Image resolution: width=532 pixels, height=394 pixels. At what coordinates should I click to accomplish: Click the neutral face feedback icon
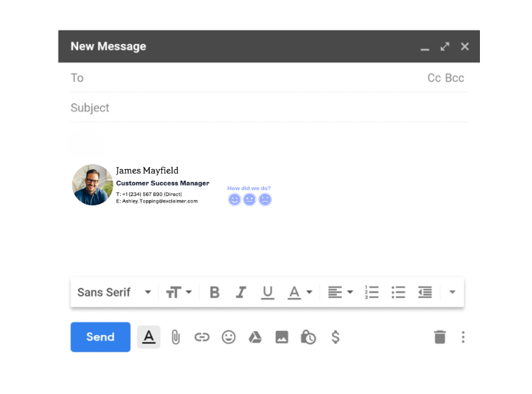click(x=249, y=200)
